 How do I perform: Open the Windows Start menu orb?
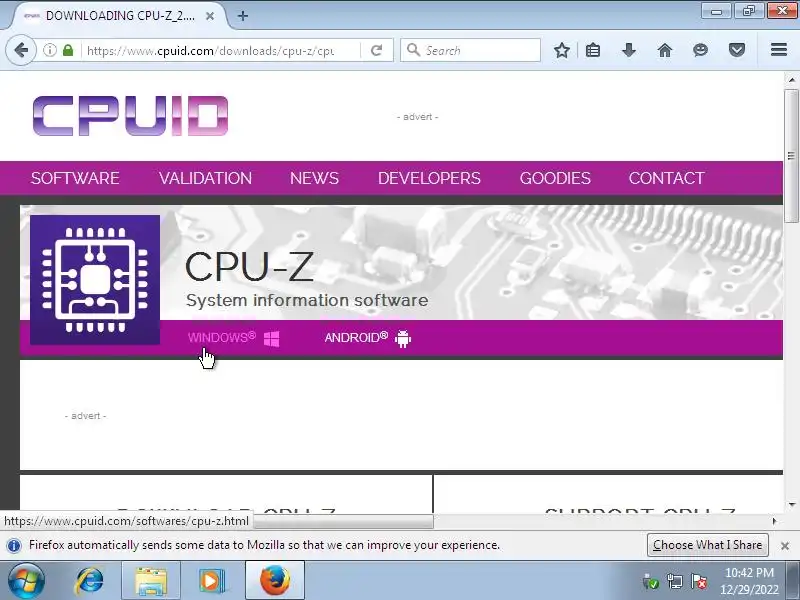point(26,581)
